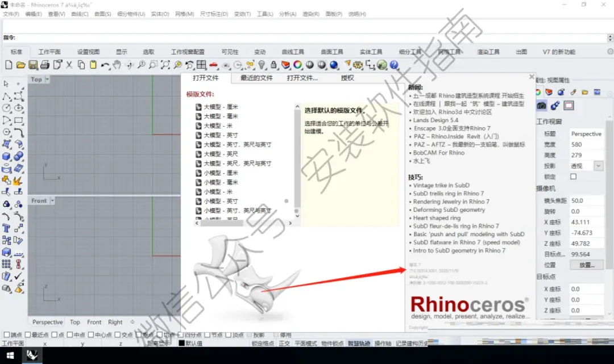Open the 渲染(R) menu
The image size is (614, 364).
coord(311,14)
